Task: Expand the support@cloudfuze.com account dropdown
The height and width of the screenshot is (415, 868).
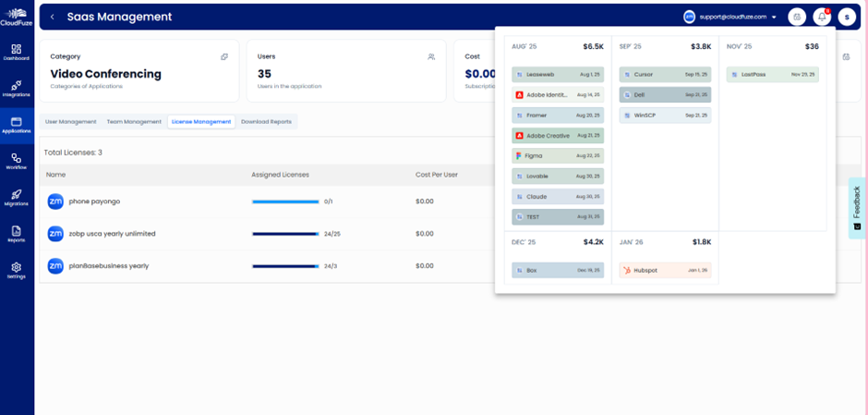Action: coord(774,17)
